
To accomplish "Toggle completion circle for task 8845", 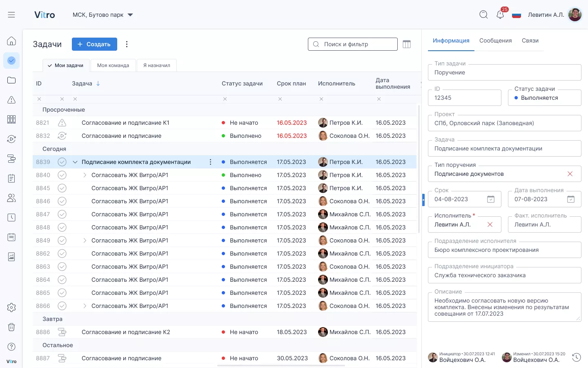I will point(62,188).
